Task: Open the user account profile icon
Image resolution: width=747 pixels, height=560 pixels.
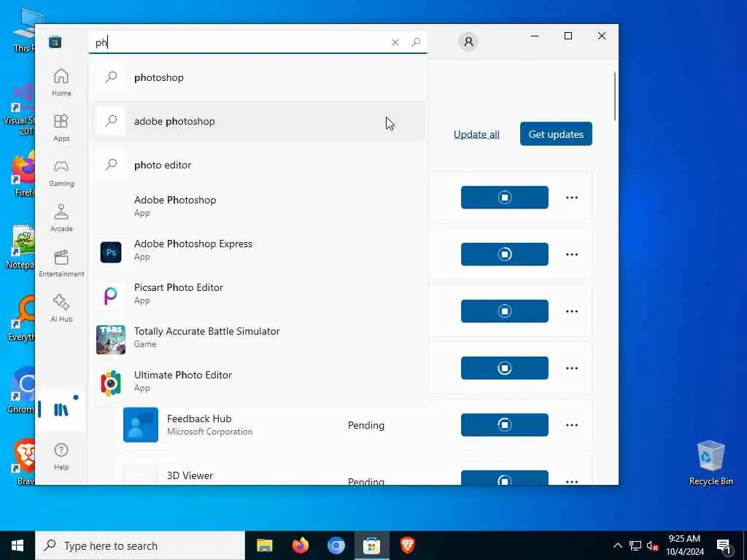Action: [x=468, y=42]
